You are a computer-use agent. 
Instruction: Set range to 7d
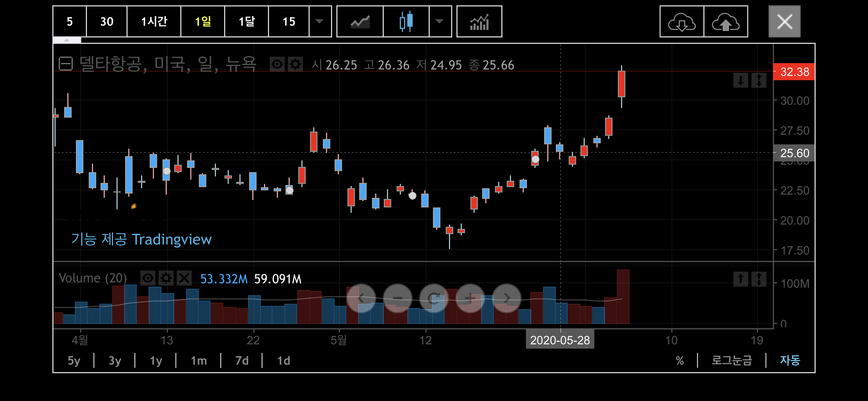[x=242, y=360]
